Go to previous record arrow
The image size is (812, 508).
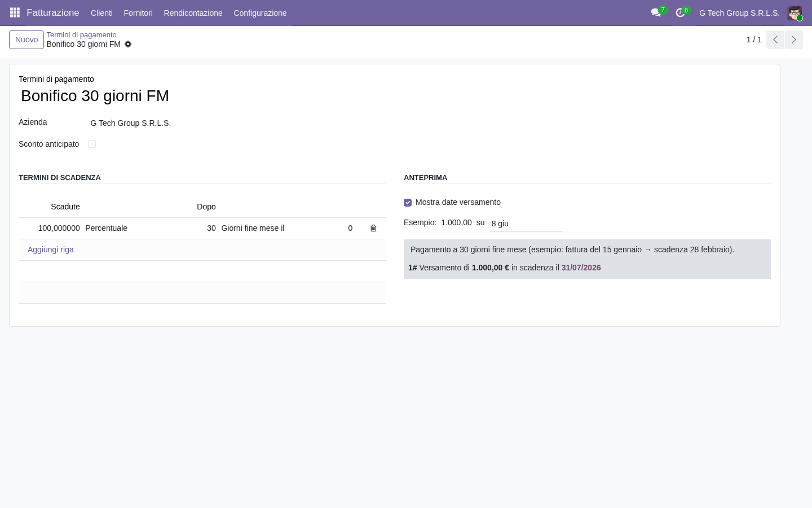tap(775, 40)
